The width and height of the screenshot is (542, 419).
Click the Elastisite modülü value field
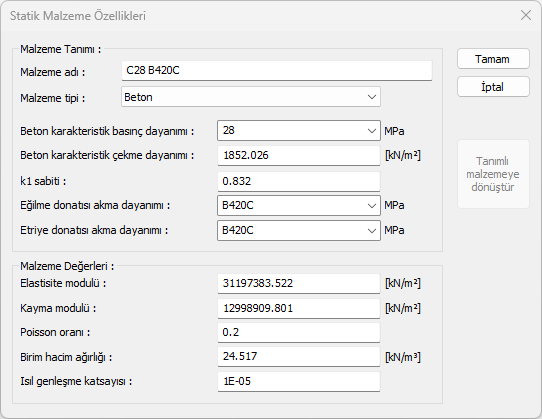coord(299,283)
